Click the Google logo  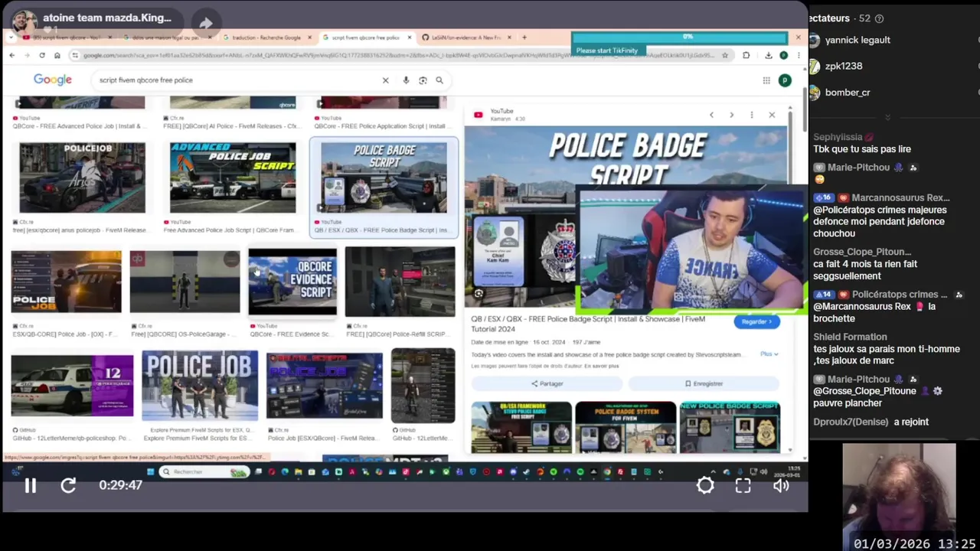53,80
